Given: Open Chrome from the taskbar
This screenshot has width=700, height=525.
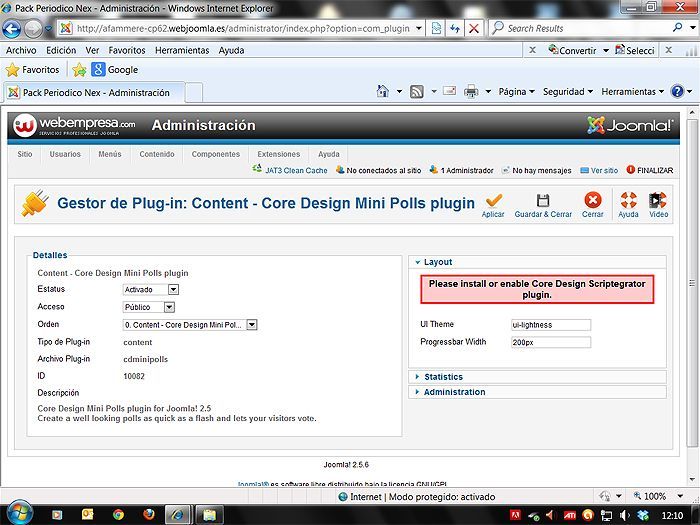Looking at the screenshot, I should point(118,515).
